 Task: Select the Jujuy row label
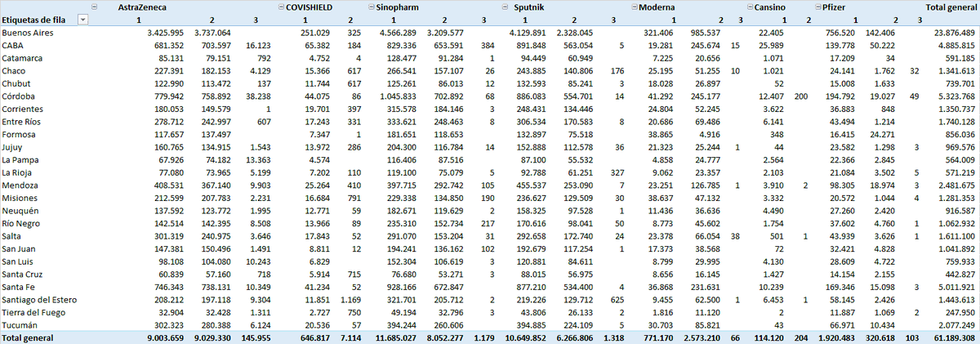point(13,147)
